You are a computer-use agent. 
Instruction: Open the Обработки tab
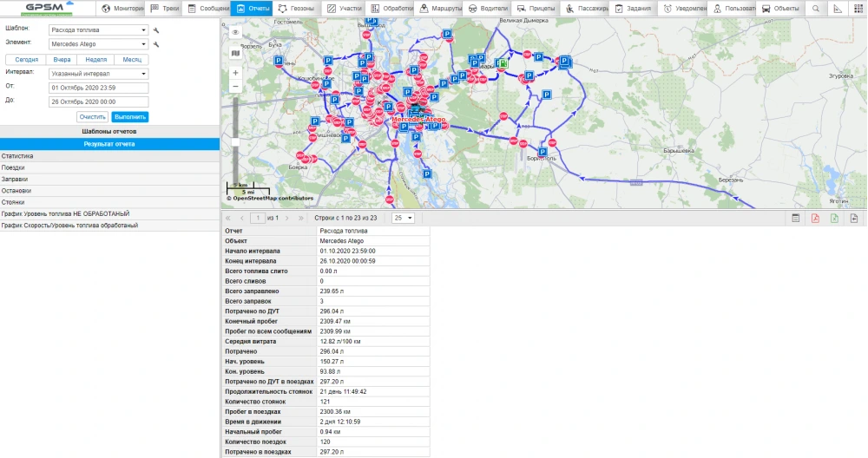tap(391, 9)
